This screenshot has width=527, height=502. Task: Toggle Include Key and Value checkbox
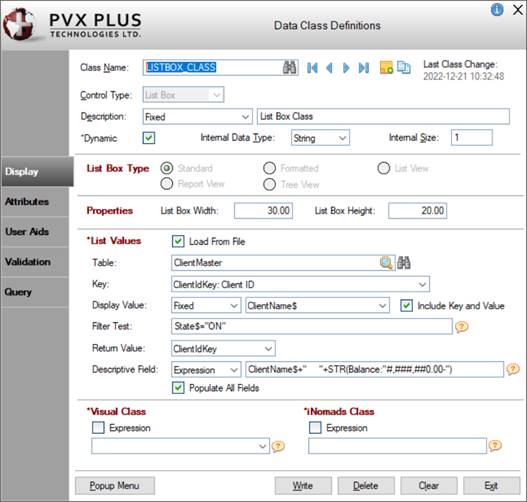pos(406,305)
